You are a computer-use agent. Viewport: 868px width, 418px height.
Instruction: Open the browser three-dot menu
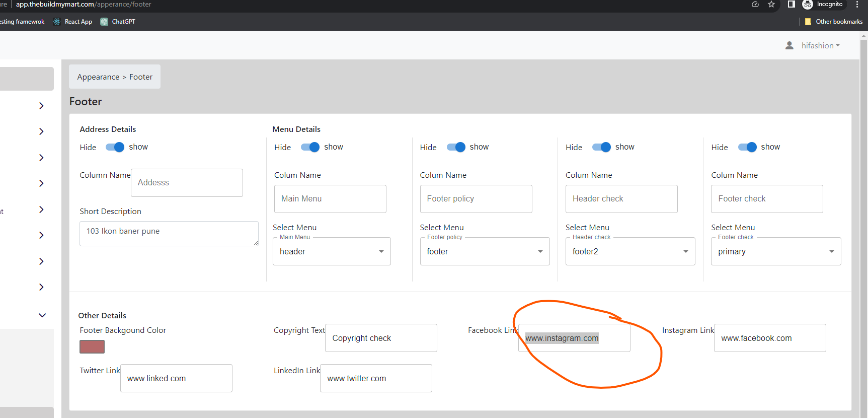point(857,5)
